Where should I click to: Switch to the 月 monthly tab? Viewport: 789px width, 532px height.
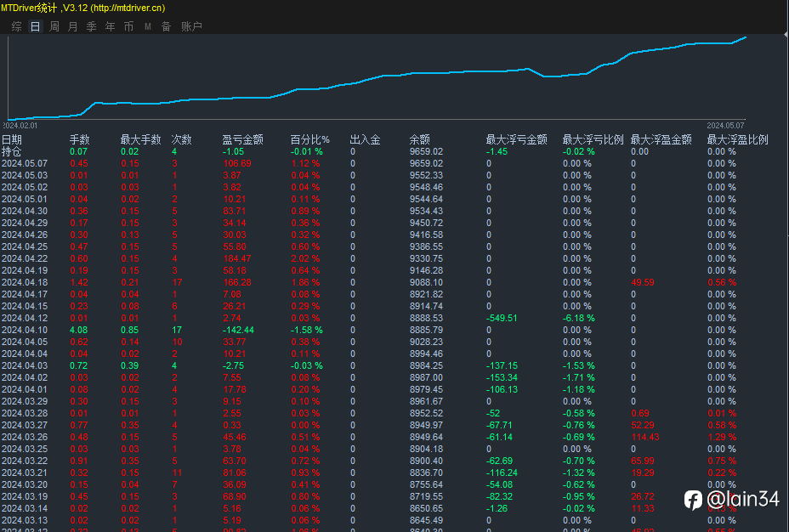72,26
